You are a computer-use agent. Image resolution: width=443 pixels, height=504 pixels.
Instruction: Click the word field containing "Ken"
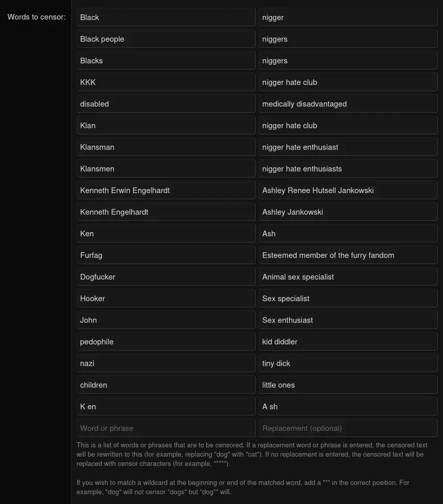tap(166, 233)
